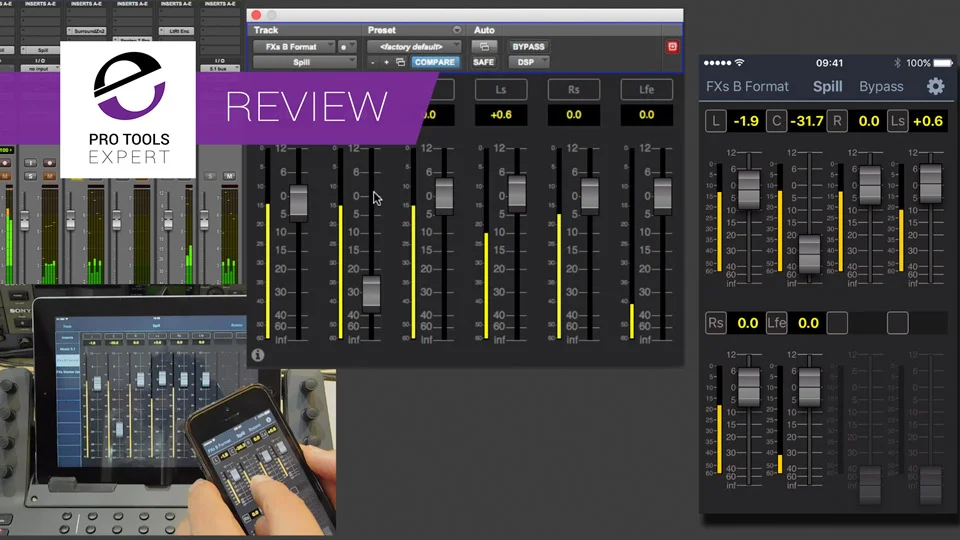Viewport: 960px width, 540px height.
Task: Click the R fader handle in plugin window
Action: tap(444, 195)
